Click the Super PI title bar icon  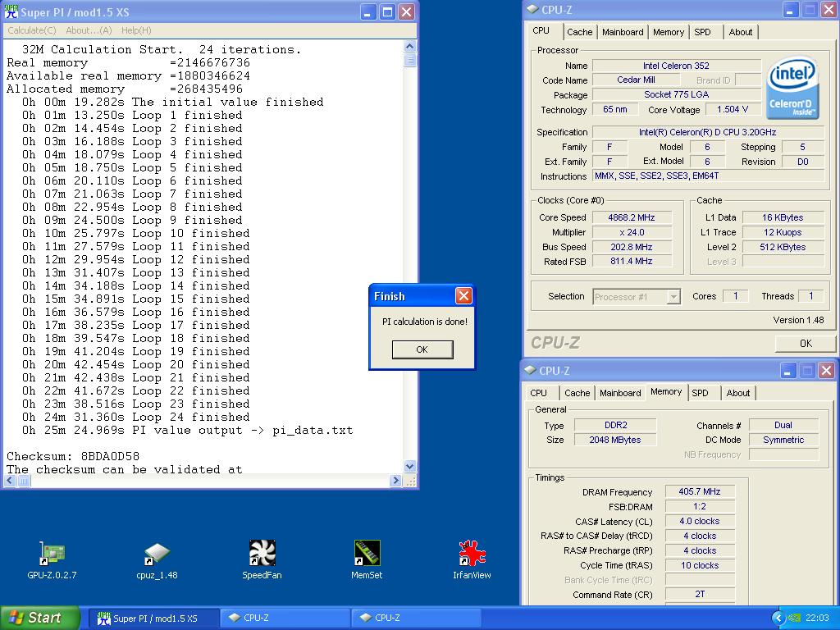[x=11, y=11]
